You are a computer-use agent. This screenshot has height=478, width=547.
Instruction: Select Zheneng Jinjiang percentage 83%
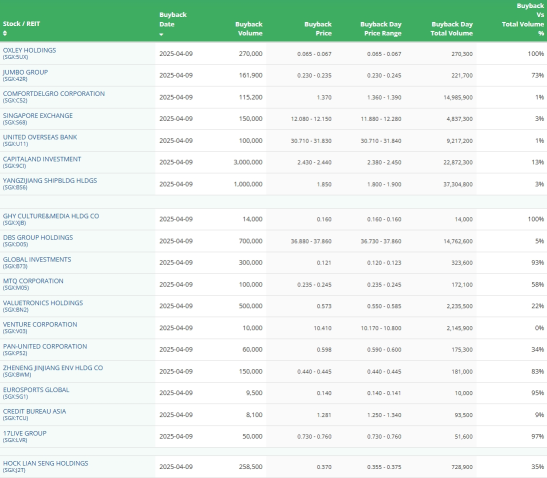pyautogui.click(x=538, y=371)
